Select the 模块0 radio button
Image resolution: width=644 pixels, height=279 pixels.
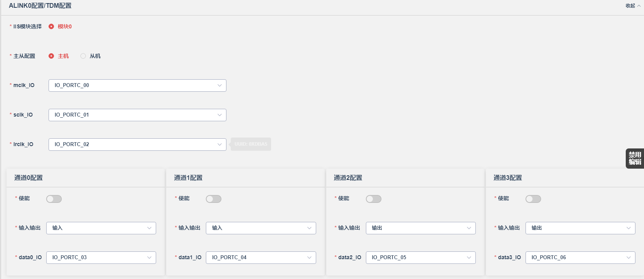(x=51, y=26)
